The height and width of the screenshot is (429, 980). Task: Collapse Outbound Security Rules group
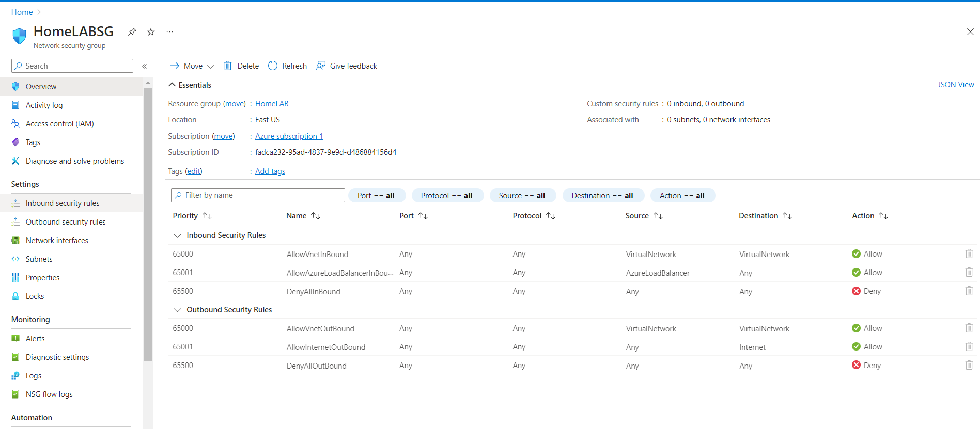177,310
